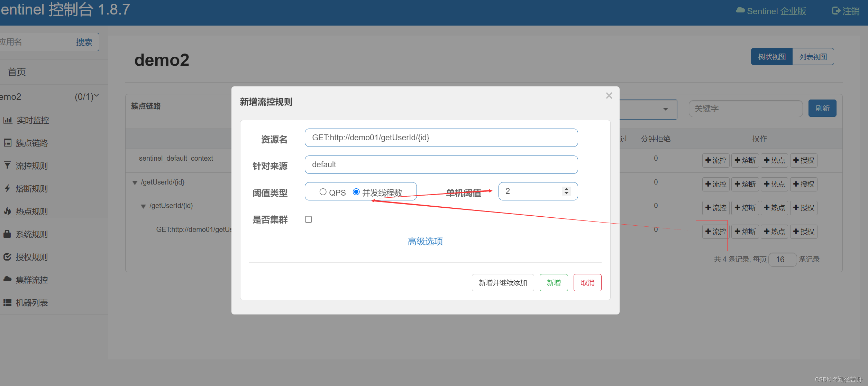Click the cluster flow control cloud icon
The image size is (868, 386).
coord(7,279)
